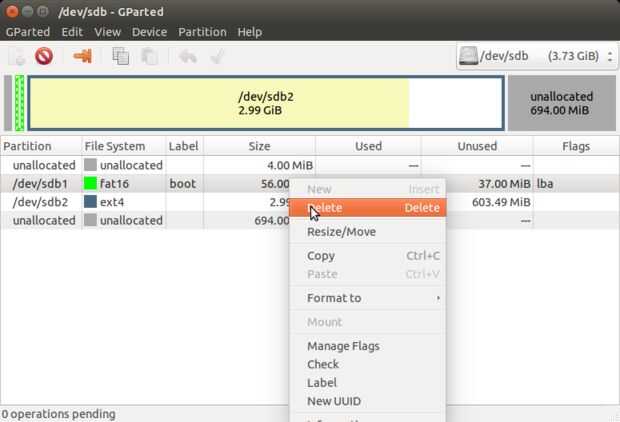Click the green fat16 color swatch

click(90, 184)
